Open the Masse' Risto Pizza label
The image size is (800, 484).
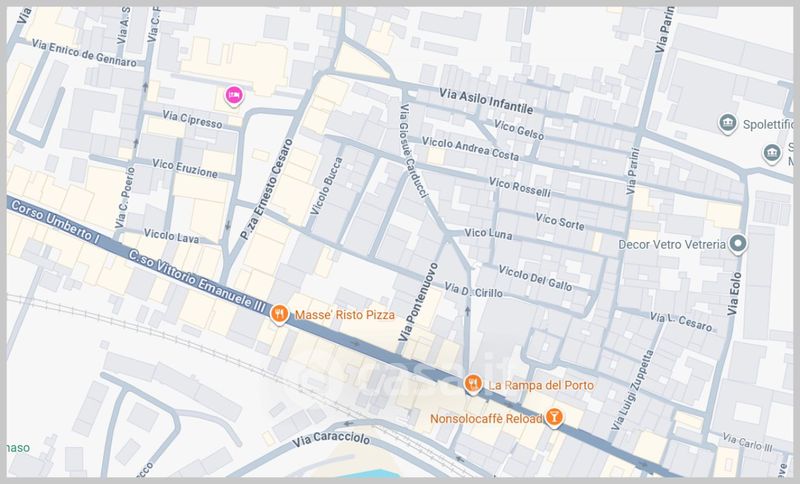[x=345, y=315]
